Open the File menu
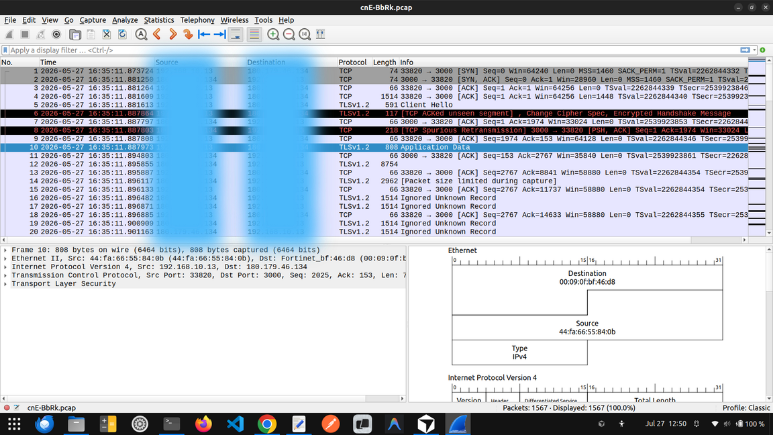 click(x=10, y=20)
